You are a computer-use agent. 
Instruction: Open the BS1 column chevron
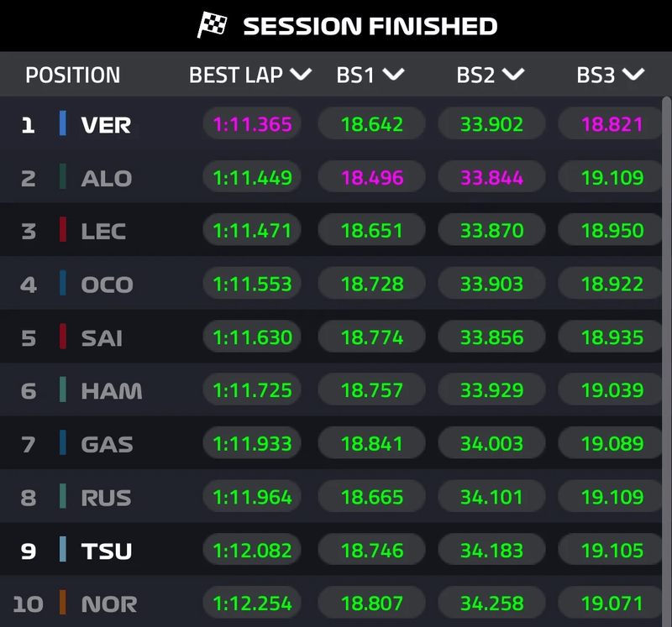point(392,74)
